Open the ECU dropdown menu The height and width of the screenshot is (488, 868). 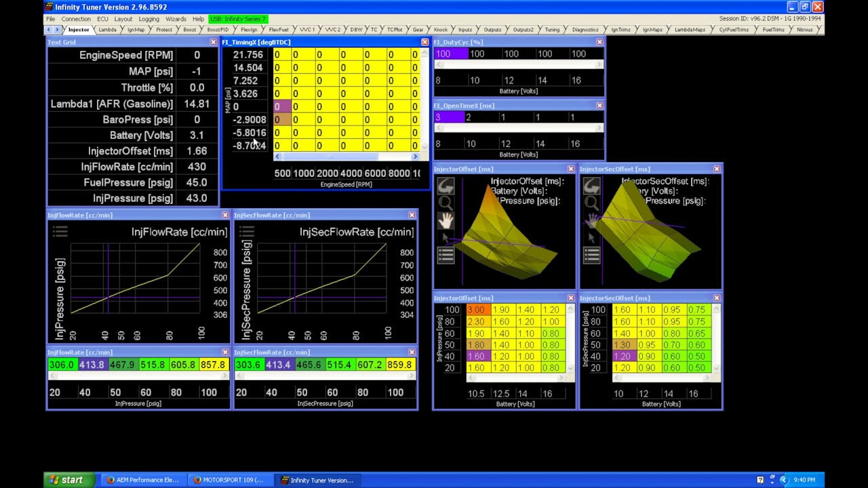(102, 19)
